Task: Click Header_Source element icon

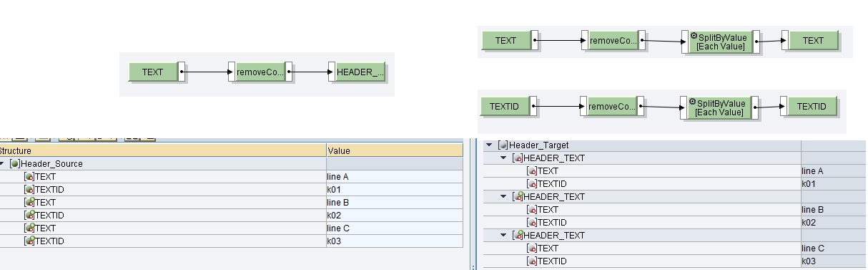Action: [x=15, y=164]
